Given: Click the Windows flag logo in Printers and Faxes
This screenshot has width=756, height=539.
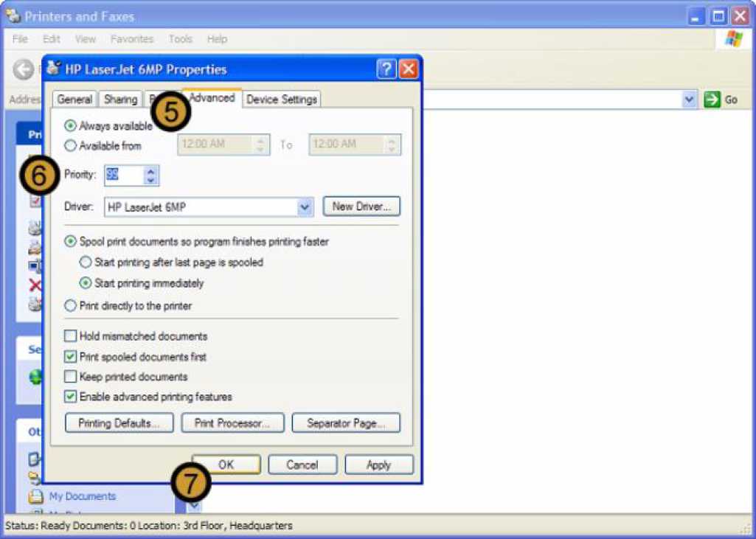Looking at the screenshot, I should tap(734, 38).
